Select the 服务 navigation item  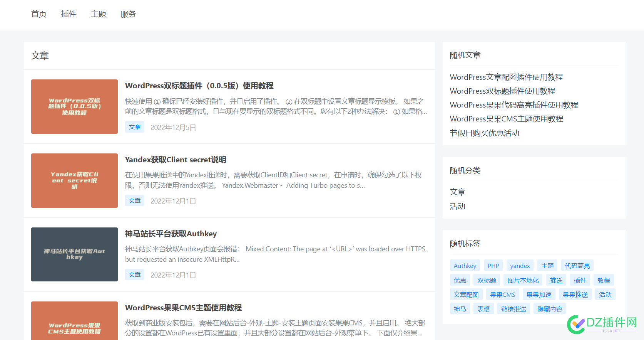click(x=128, y=14)
